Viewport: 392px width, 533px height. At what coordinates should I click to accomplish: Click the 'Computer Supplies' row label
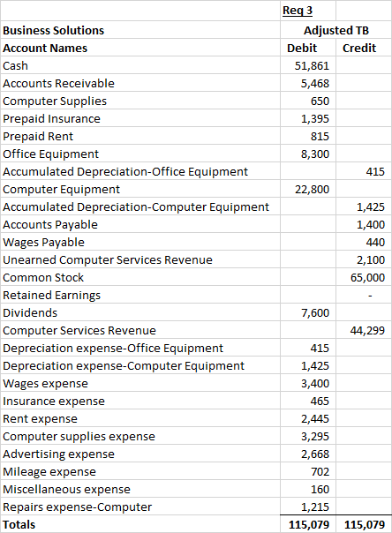point(55,101)
